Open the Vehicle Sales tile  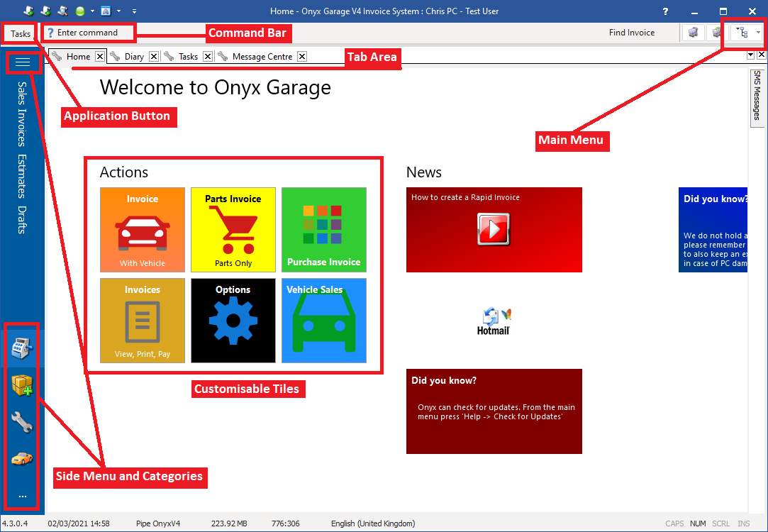pyautogui.click(x=324, y=321)
